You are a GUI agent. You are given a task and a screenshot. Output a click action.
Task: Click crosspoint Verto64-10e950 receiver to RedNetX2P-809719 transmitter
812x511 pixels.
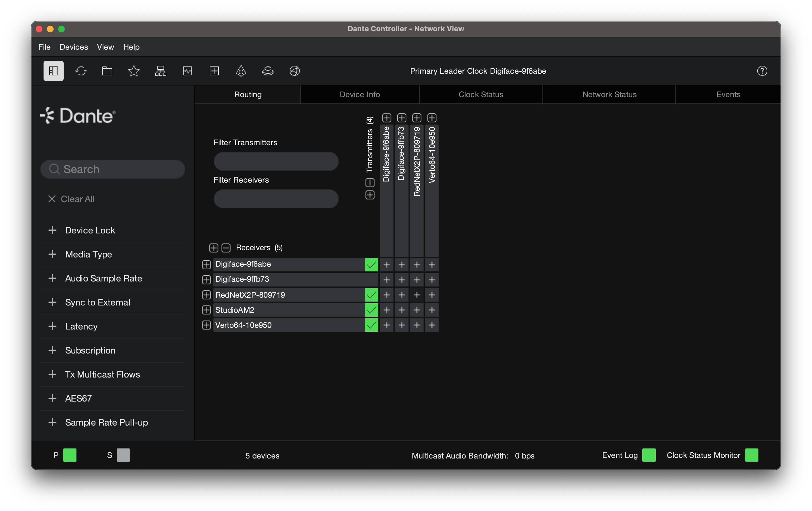point(417,325)
